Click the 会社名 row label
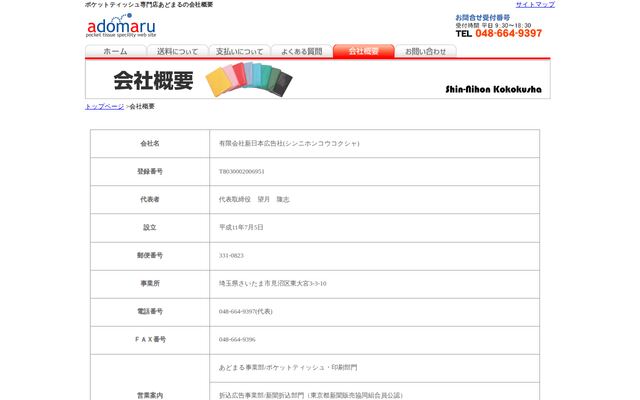This screenshot has width=640, height=400. point(150,144)
